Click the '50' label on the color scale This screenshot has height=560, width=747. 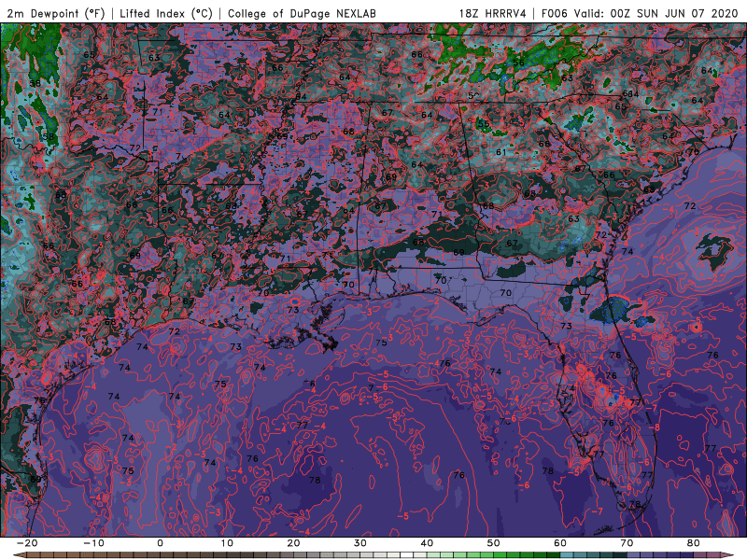click(494, 543)
